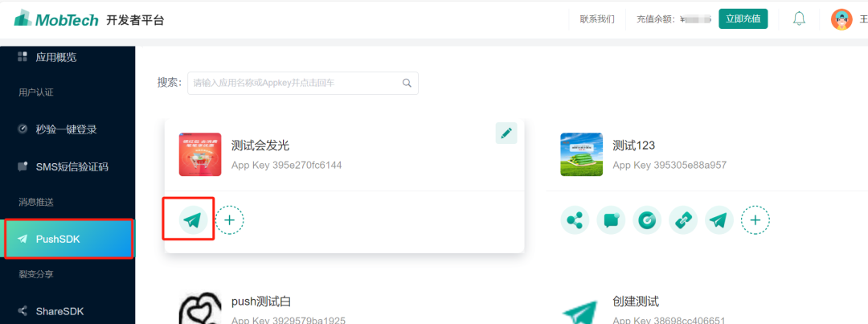Open PushSDK paper plane icon in 测试会发光 card
The width and height of the screenshot is (868, 324).
tap(193, 220)
